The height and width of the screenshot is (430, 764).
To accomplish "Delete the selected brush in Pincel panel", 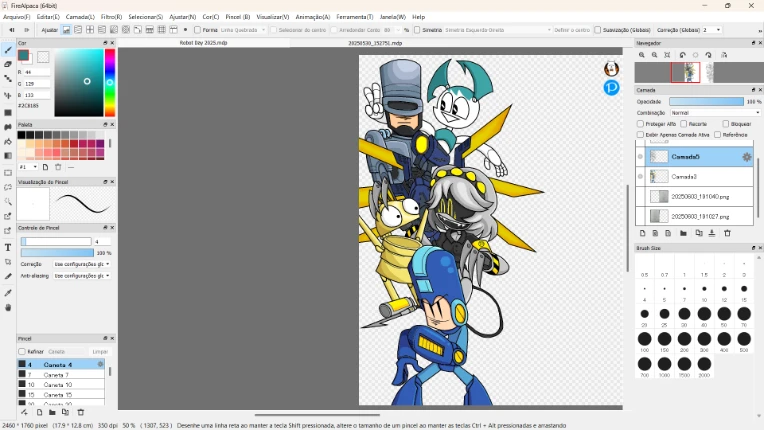I will click(81, 412).
